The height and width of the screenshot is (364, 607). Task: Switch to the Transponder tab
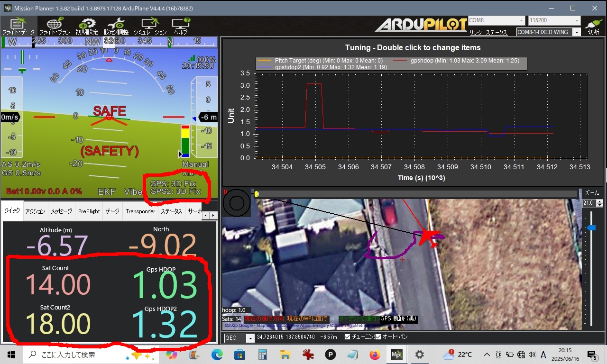140,211
